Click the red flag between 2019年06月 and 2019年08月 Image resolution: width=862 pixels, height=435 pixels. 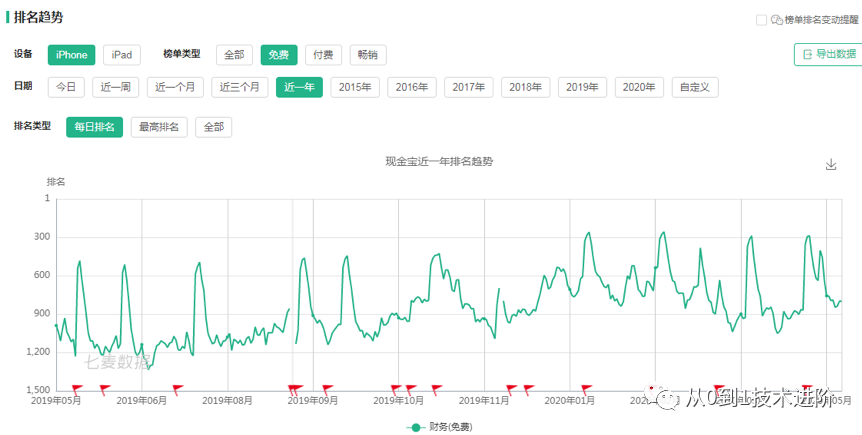[177, 390]
